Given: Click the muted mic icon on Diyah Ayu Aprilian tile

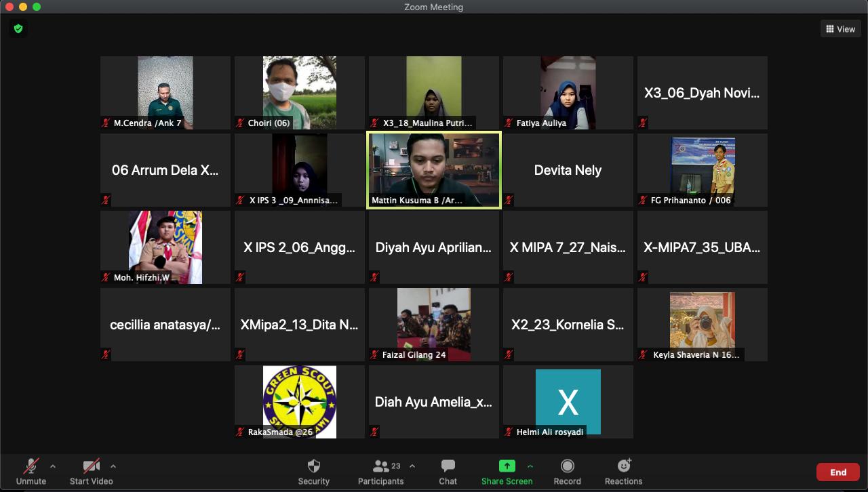Looking at the screenshot, I should (374, 277).
